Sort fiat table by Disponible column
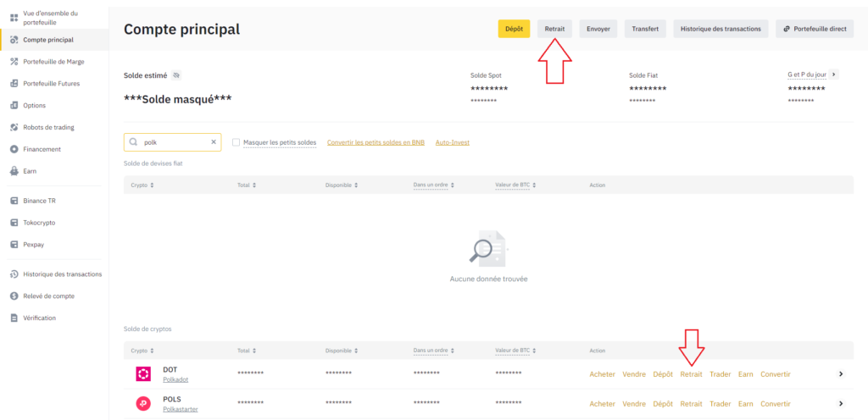 [x=342, y=185]
